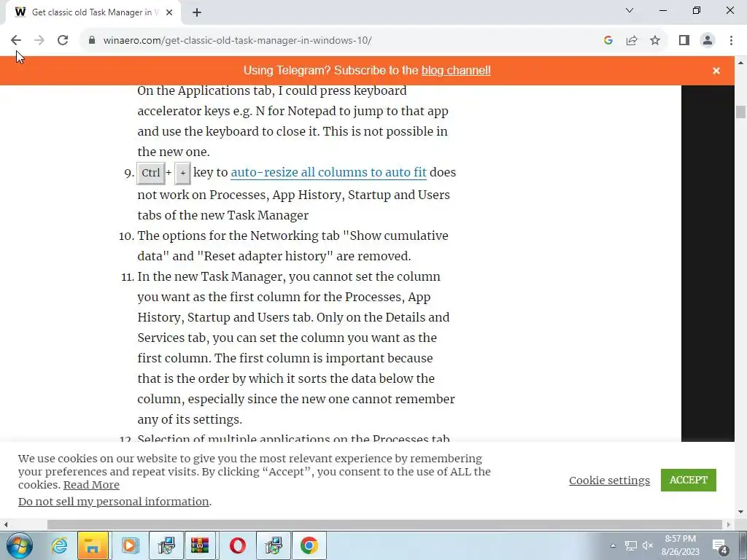
Task: Click the address bar URL
Action: (237, 41)
